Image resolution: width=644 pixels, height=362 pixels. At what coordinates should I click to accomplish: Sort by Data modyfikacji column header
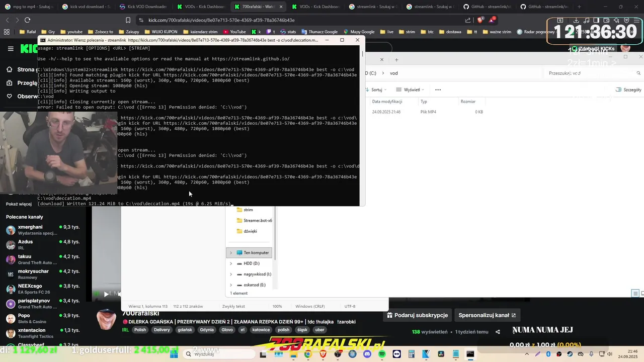click(x=387, y=102)
